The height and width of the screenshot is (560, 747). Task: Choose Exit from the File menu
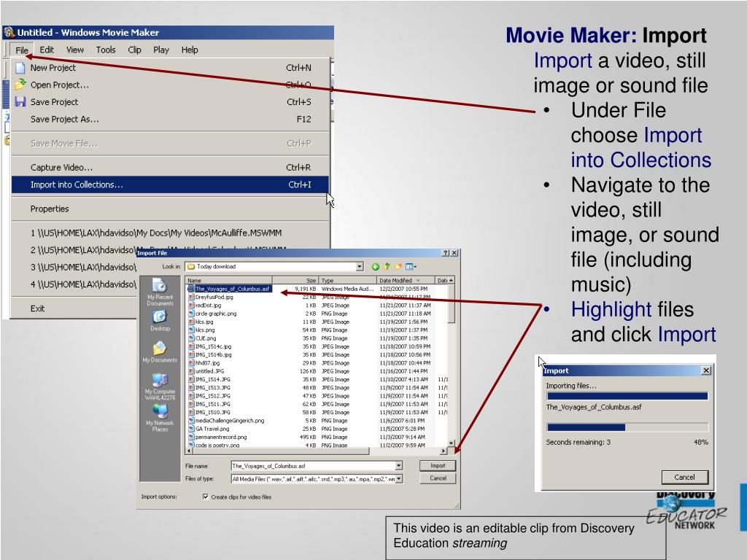point(74,308)
